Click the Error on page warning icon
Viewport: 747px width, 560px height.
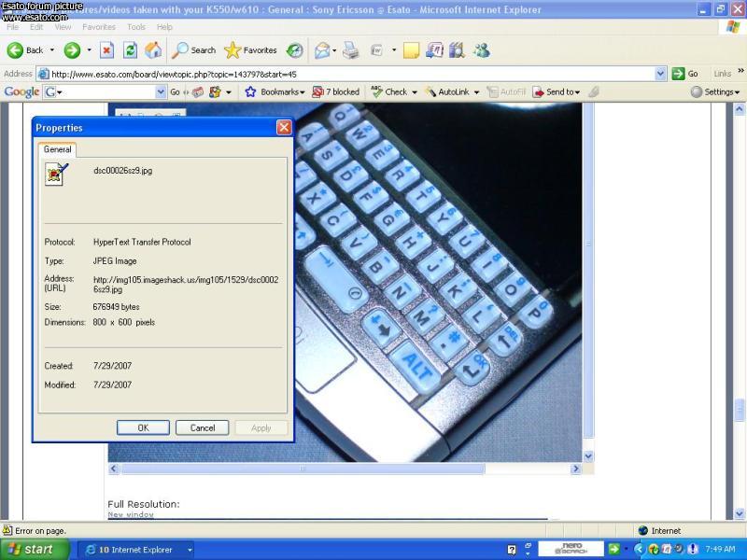click(7, 530)
